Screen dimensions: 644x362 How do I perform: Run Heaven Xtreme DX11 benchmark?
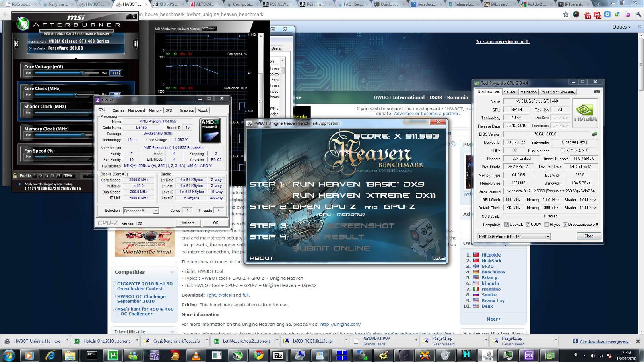point(364,195)
